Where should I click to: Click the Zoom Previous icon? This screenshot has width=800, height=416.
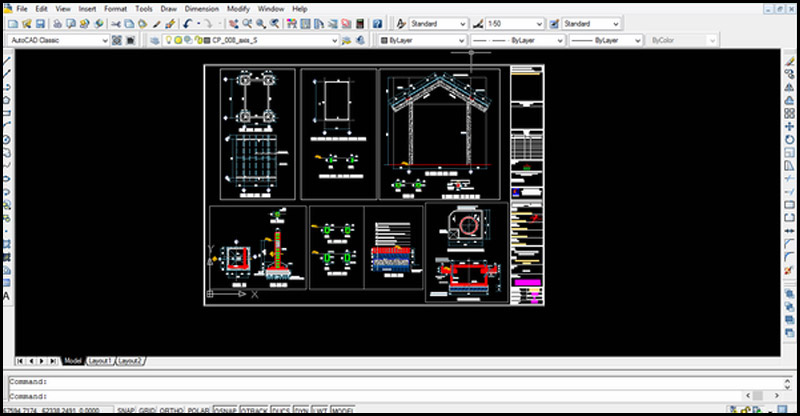(274, 24)
